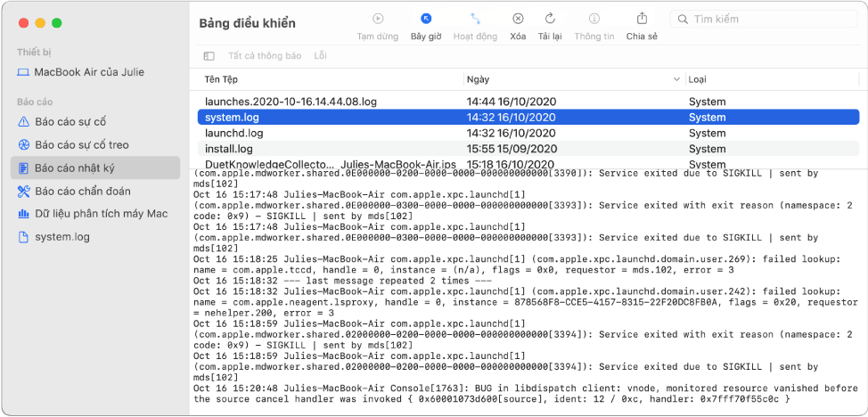The height and width of the screenshot is (417, 868).
Task: Click the search magnifier icon
Action: pyautogui.click(x=684, y=20)
